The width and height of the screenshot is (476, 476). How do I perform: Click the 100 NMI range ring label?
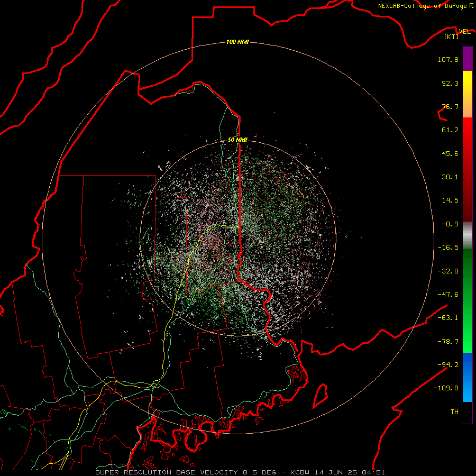tap(237, 42)
